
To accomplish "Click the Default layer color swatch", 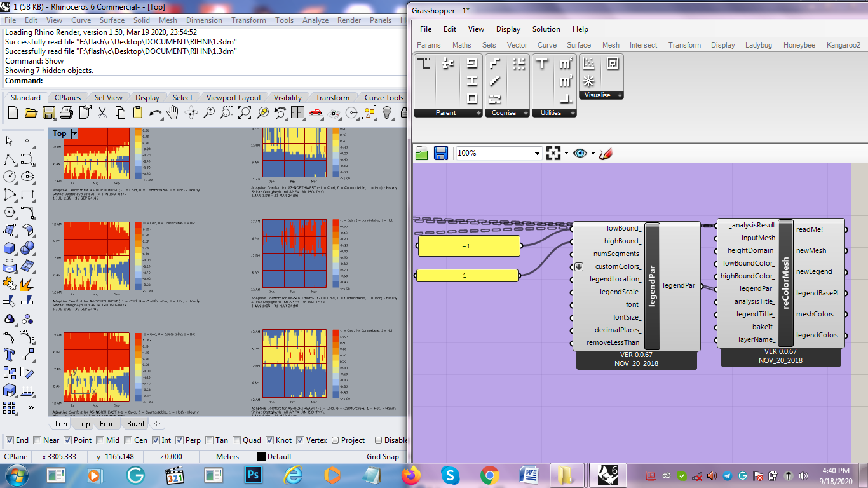I will [x=261, y=457].
